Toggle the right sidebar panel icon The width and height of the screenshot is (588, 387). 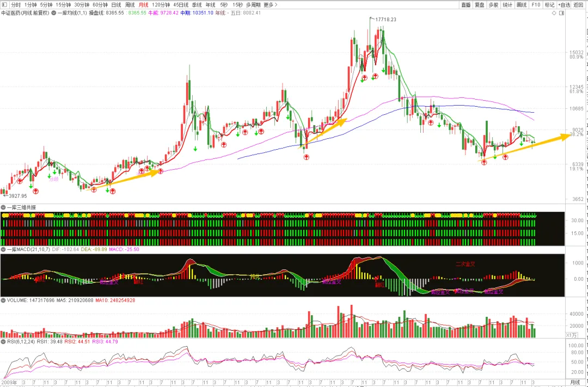(561, 13)
